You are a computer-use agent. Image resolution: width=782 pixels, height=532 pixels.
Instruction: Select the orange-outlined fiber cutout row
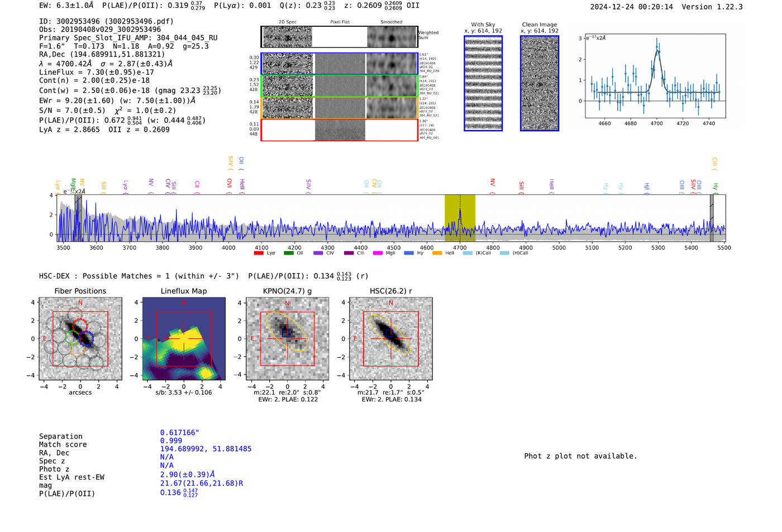point(340,108)
